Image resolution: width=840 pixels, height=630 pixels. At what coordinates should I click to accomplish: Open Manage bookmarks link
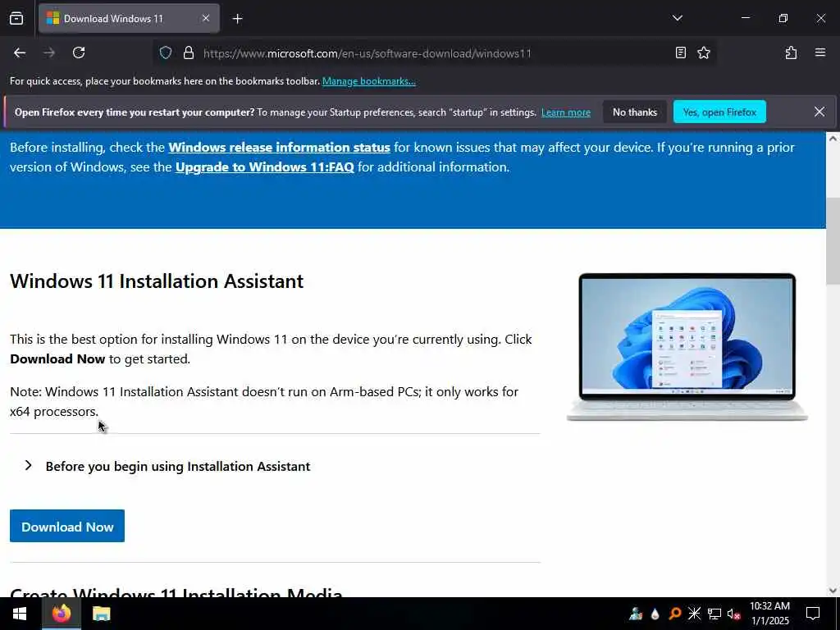368,81
